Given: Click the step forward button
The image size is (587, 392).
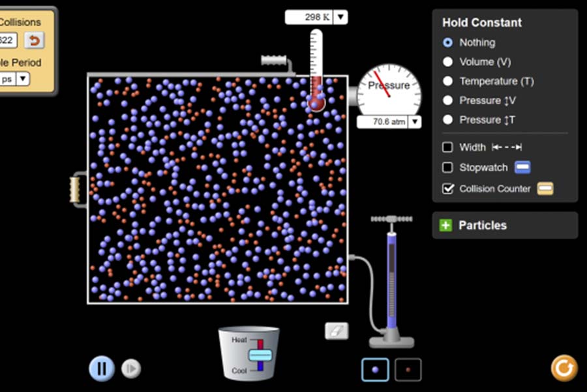Looking at the screenshot, I should 130,369.
